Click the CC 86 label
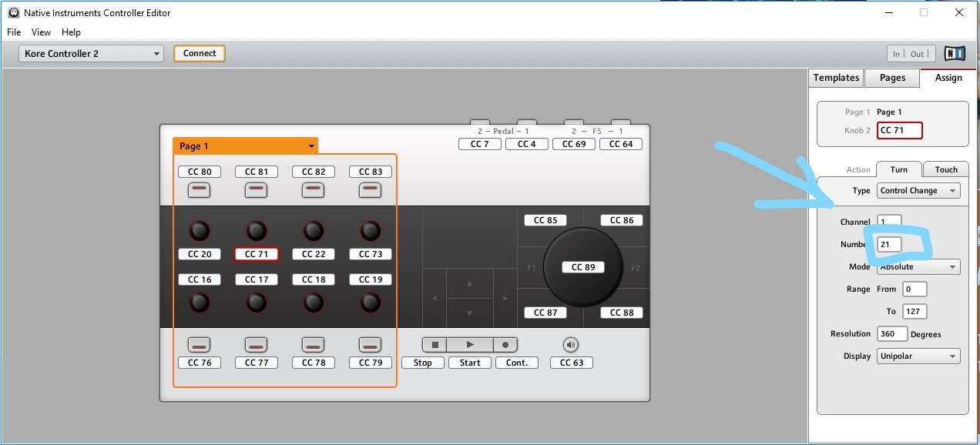Image resolution: width=980 pixels, height=445 pixels. pos(621,220)
